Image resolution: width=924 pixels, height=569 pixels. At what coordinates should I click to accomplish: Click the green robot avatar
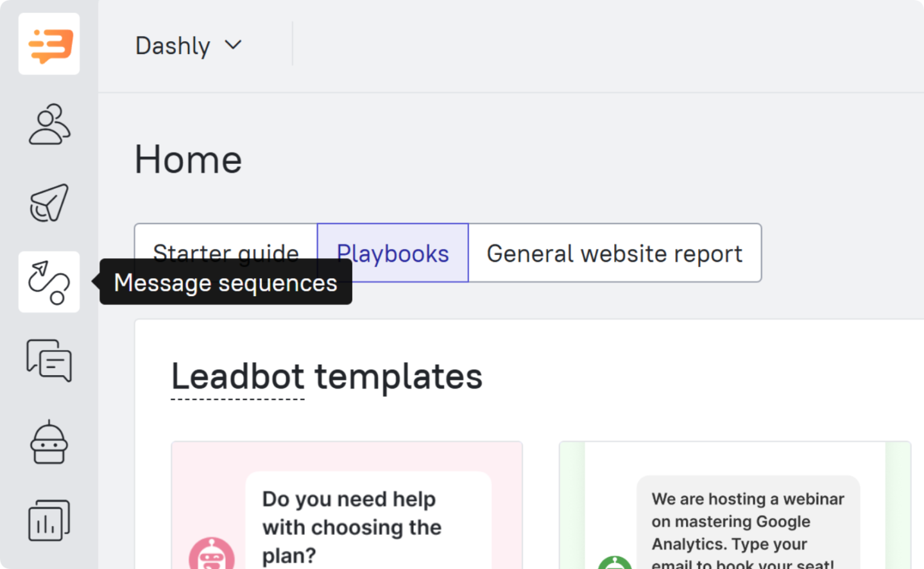[x=615, y=561]
